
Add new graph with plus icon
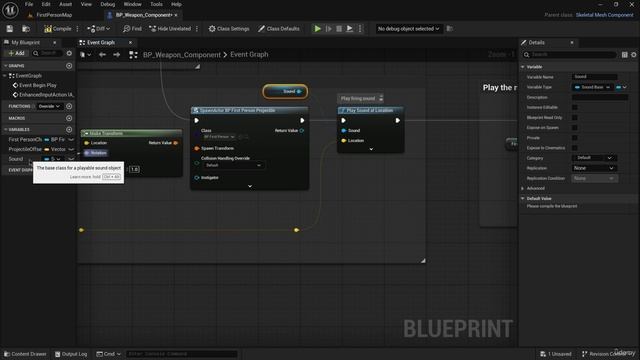click(69, 66)
